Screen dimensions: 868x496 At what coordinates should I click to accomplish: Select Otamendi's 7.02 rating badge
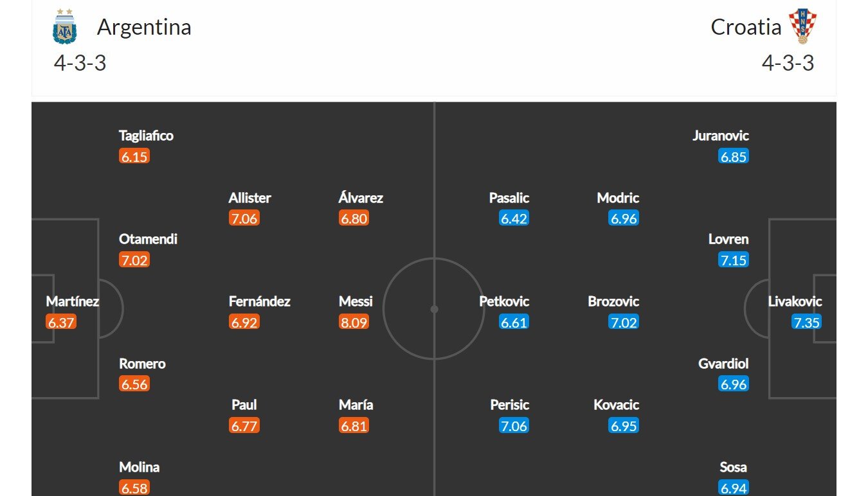[134, 260]
